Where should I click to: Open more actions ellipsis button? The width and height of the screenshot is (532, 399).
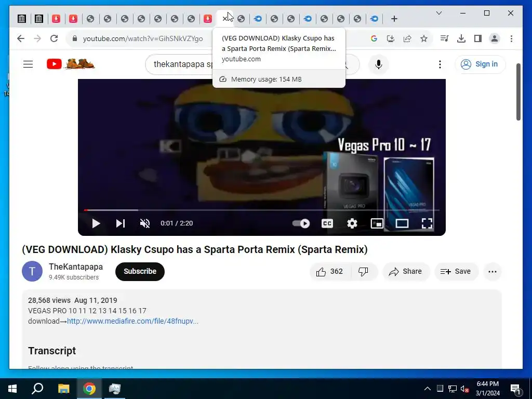(493, 271)
